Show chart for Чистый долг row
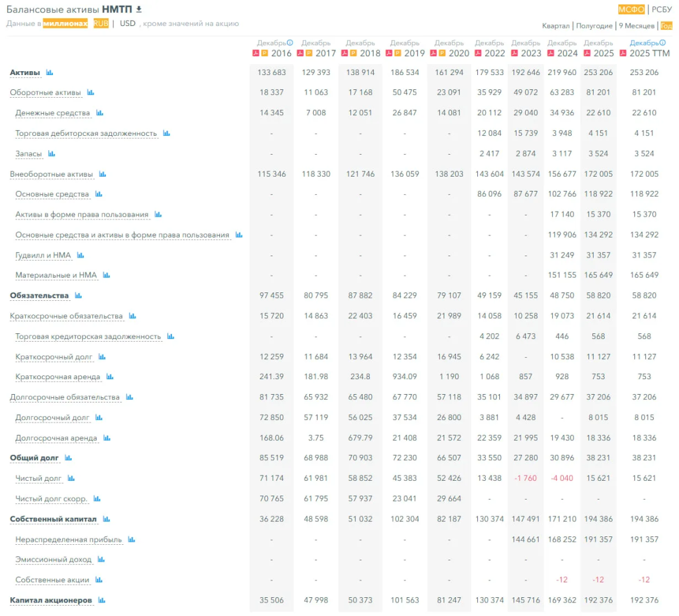The image size is (679, 616). (72, 479)
